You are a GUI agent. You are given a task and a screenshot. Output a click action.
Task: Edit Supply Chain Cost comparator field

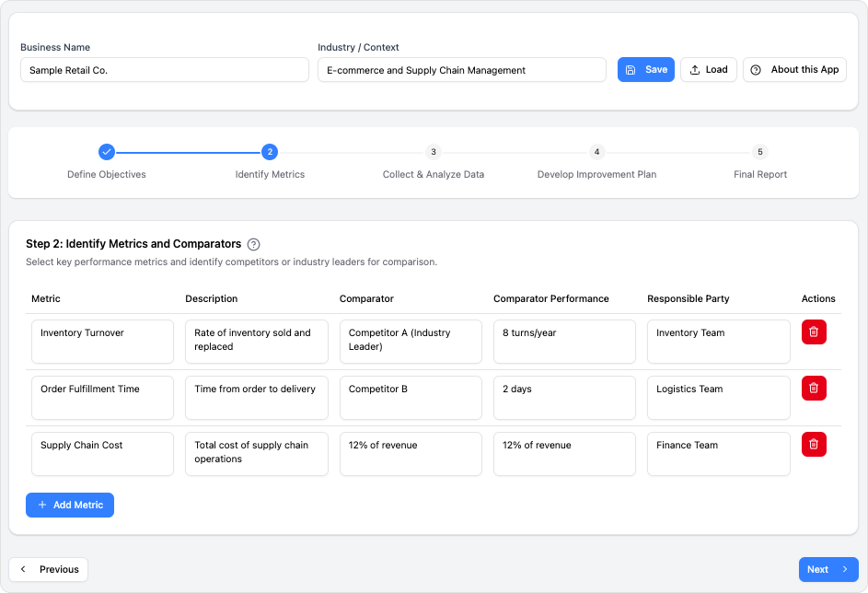pyautogui.click(x=411, y=454)
